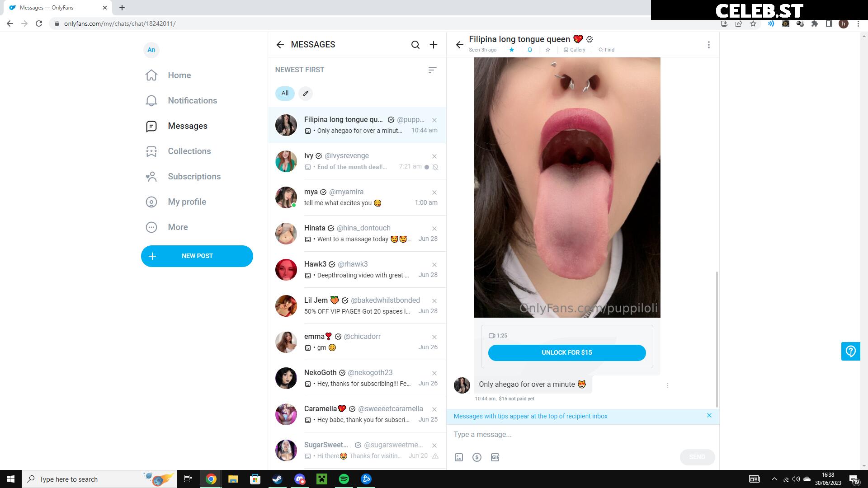Toggle the star favorite for this chat

pyautogui.click(x=512, y=50)
